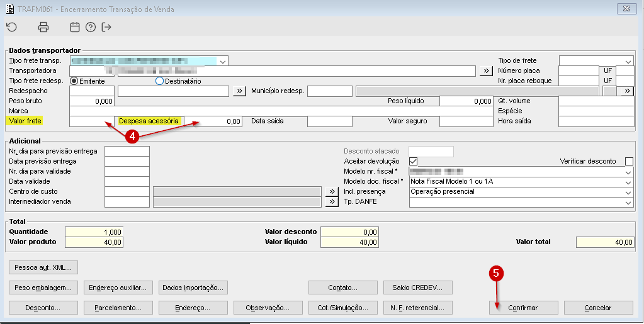Open Pessoa aut. XML dialog
Image resolution: width=644 pixels, height=324 pixels.
[x=43, y=267]
